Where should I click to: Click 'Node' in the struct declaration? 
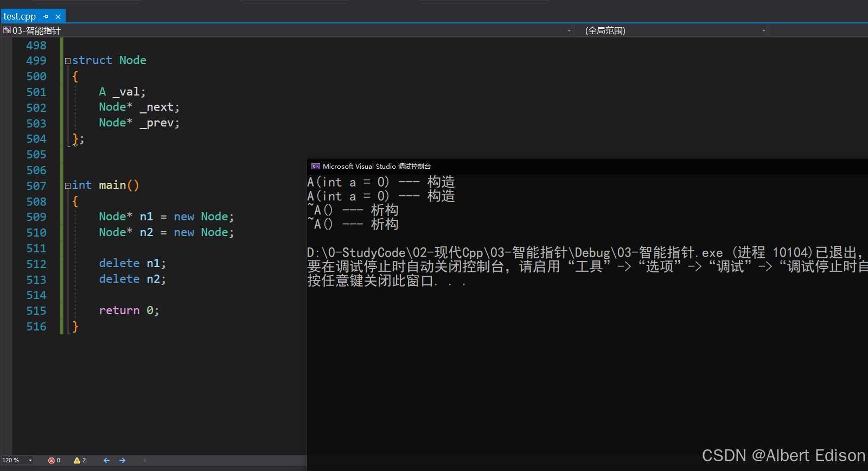[x=133, y=60]
